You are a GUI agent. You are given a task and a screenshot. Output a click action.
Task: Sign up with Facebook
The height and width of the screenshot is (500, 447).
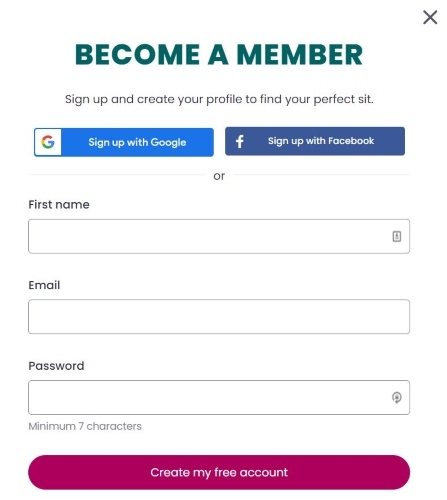(315, 141)
